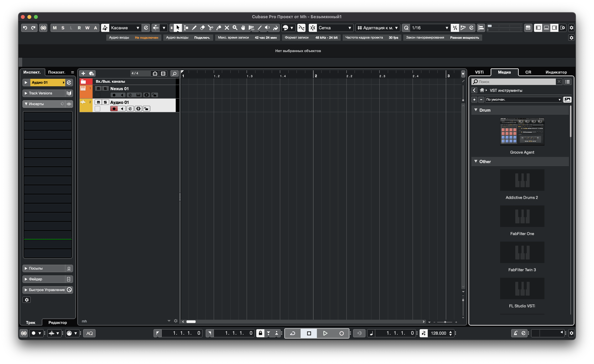Select the Line tool
The image size is (594, 364).
259,28
